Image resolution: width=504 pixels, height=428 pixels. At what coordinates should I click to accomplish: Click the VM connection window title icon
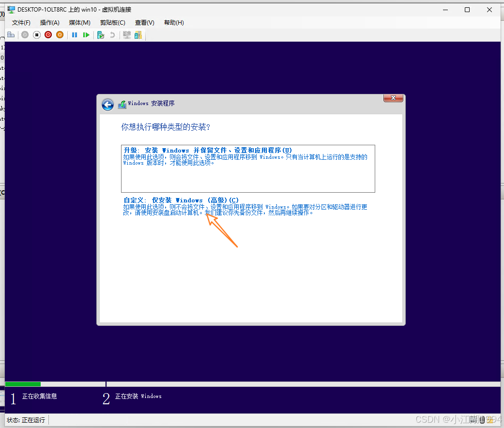click(11, 10)
